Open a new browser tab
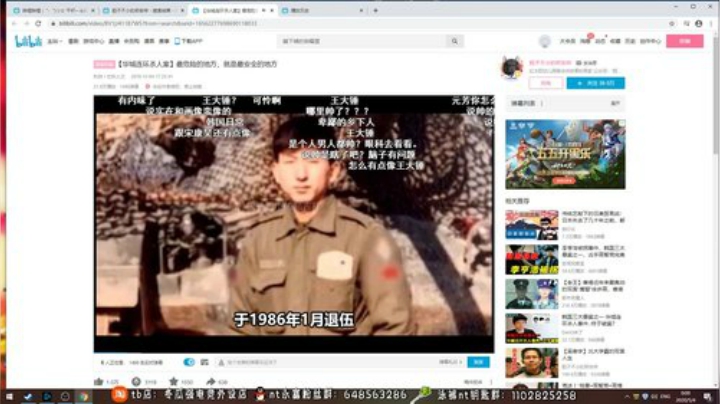The height and width of the screenshot is (404, 720). click(x=376, y=10)
